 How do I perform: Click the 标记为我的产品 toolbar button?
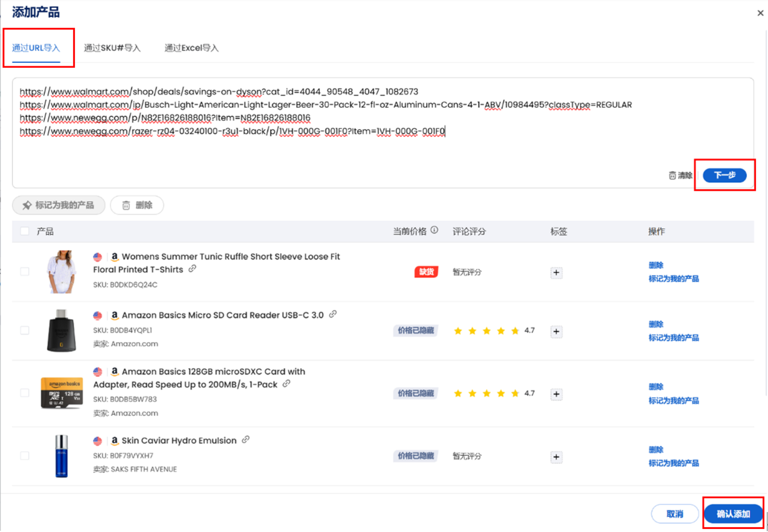pyautogui.click(x=59, y=205)
